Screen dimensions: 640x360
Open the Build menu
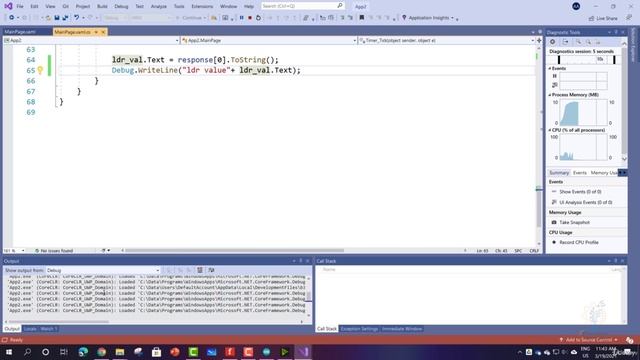coord(102,7)
